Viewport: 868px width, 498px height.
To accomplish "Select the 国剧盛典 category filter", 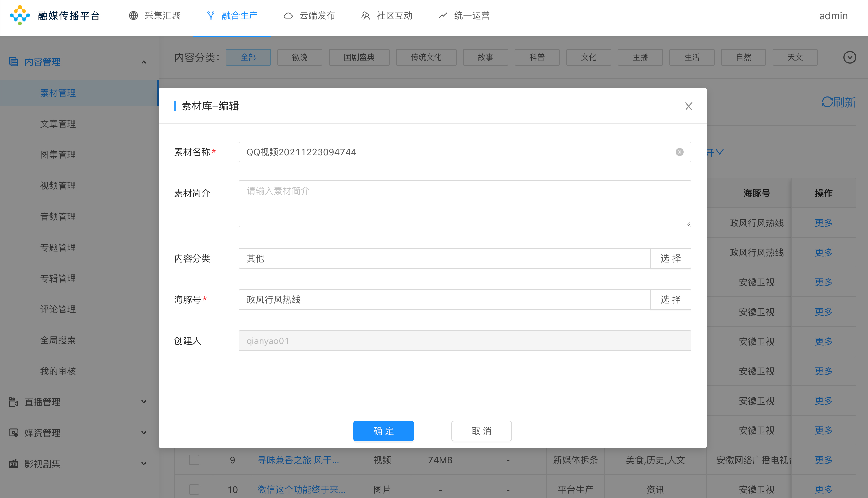I will click(x=359, y=57).
